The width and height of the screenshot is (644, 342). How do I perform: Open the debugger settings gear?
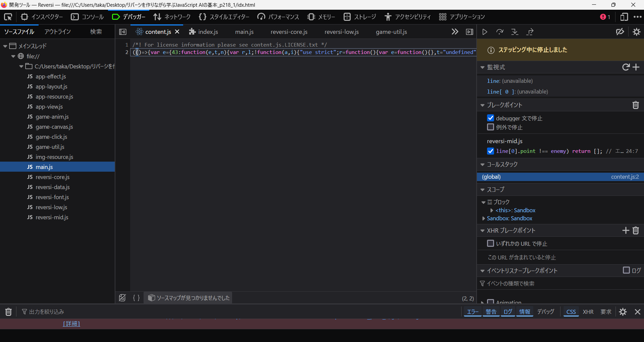(636, 32)
